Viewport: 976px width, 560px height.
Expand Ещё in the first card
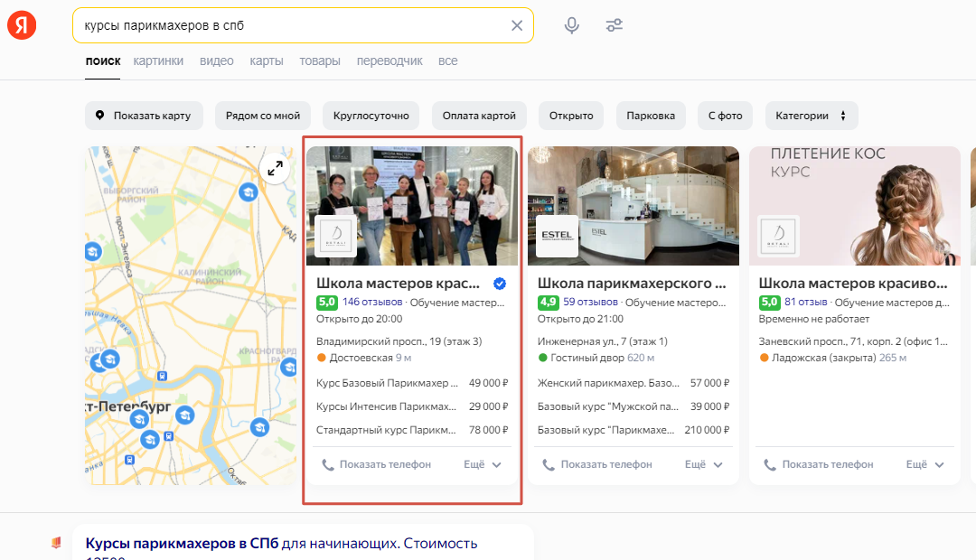click(x=483, y=465)
